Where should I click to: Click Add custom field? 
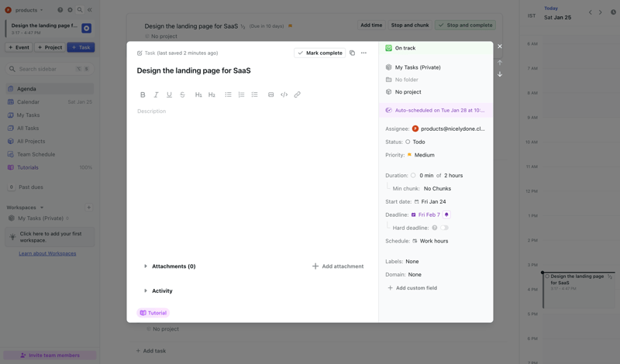click(412, 288)
